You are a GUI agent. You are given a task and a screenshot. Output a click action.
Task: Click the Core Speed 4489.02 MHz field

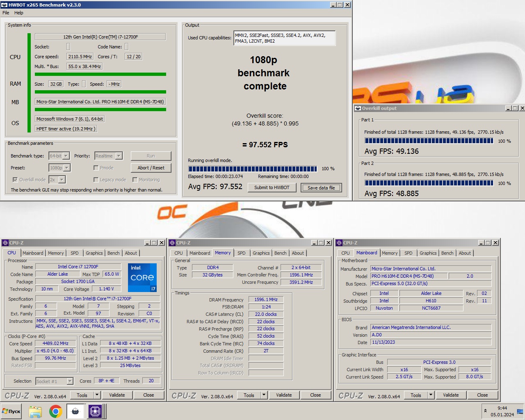coord(55,344)
